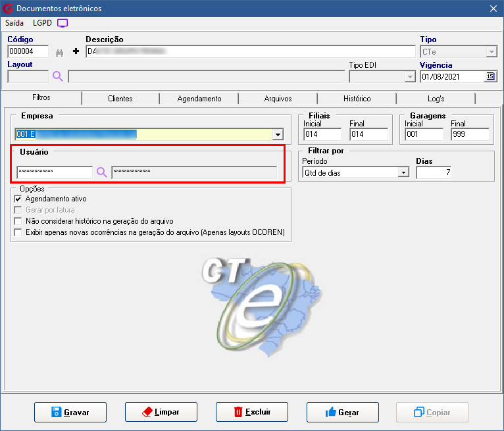Click the Copiar button
This screenshot has width=504, height=431.
(x=432, y=412)
